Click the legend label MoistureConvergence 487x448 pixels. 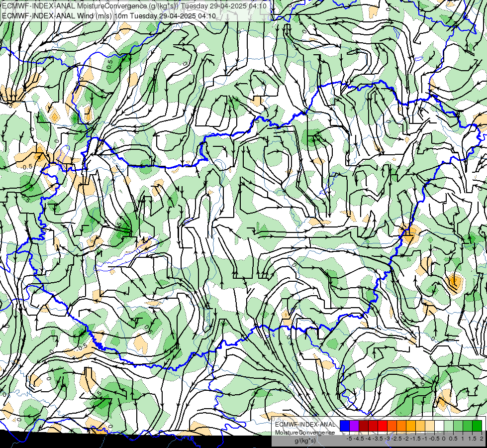(x=305, y=433)
